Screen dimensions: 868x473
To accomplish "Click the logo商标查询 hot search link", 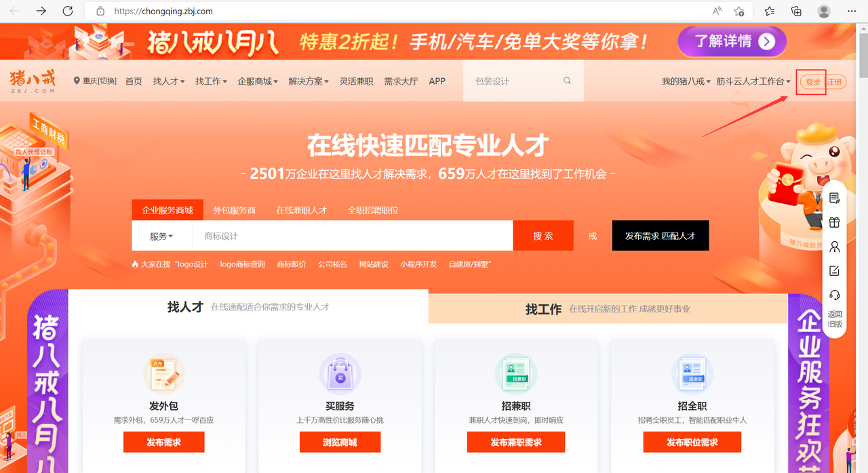I will pos(242,264).
